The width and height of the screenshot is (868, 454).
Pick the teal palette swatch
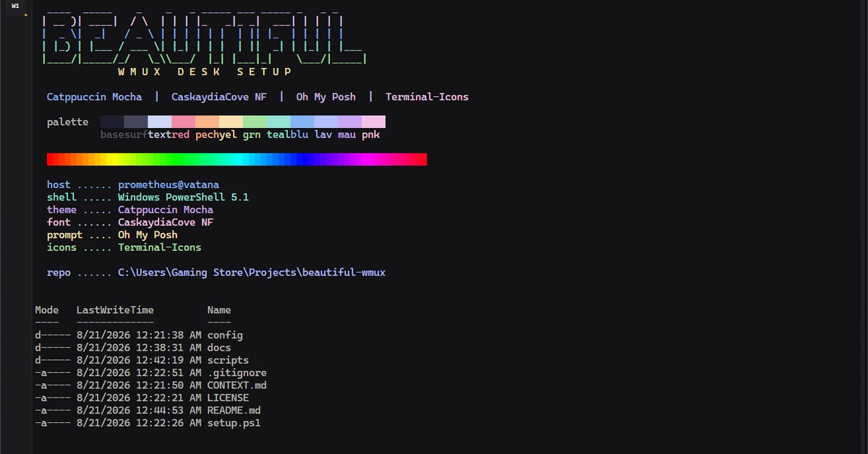278,121
